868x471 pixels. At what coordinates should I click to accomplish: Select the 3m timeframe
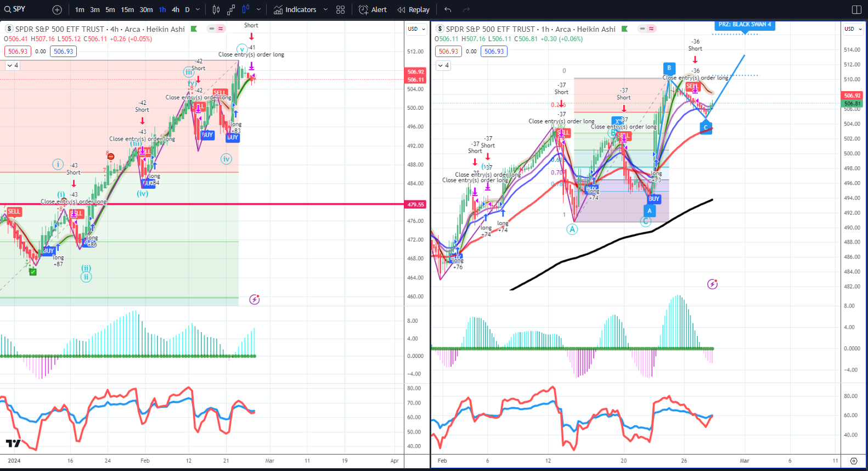coord(95,9)
